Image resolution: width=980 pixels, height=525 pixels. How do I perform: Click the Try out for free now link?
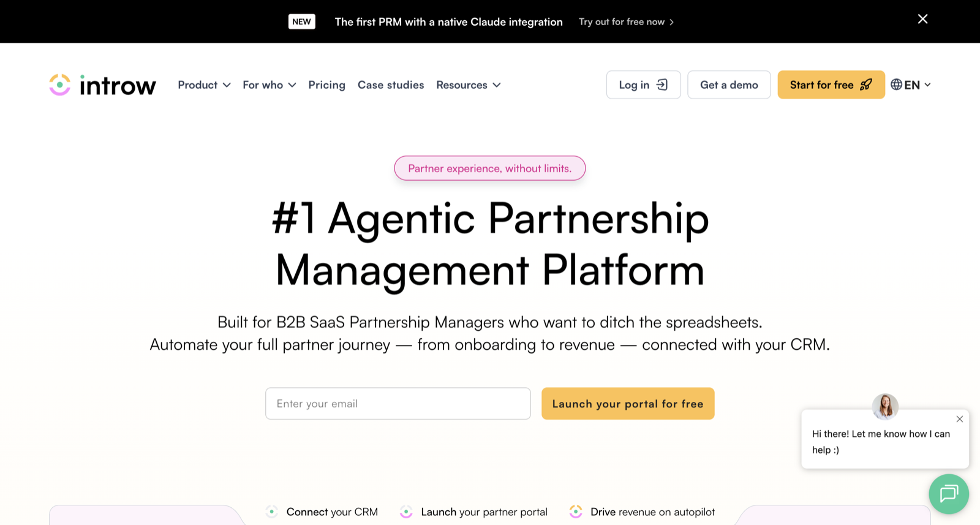(626, 21)
